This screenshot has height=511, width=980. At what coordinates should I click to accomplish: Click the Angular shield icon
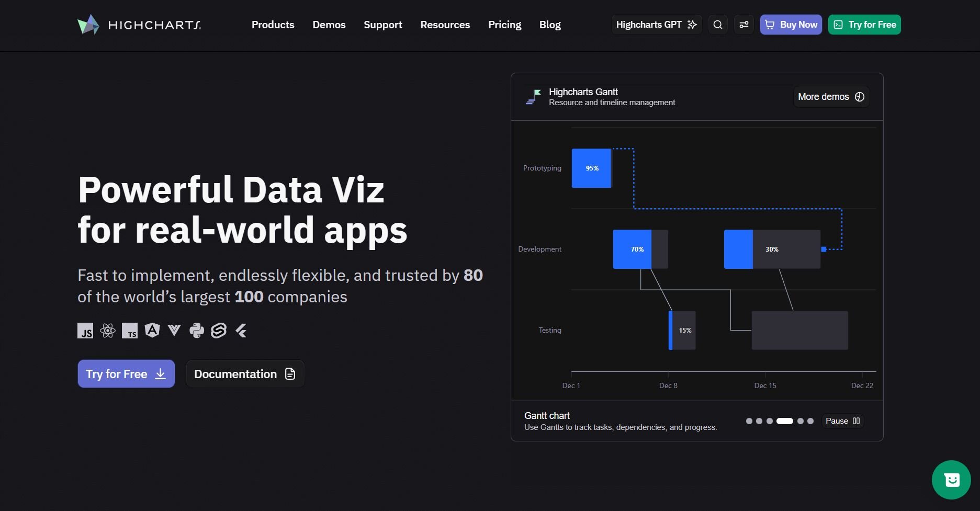(x=152, y=331)
